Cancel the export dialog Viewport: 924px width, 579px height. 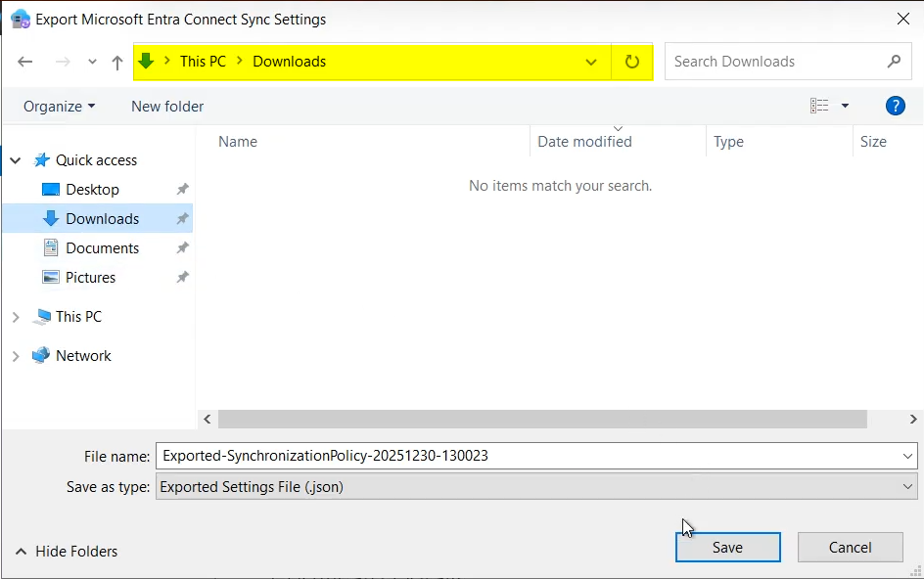click(x=850, y=547)
